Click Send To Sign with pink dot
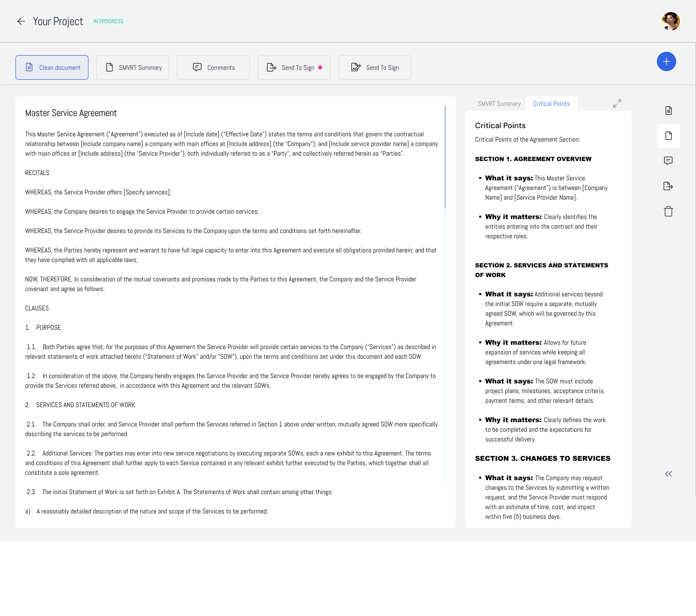 294,67
